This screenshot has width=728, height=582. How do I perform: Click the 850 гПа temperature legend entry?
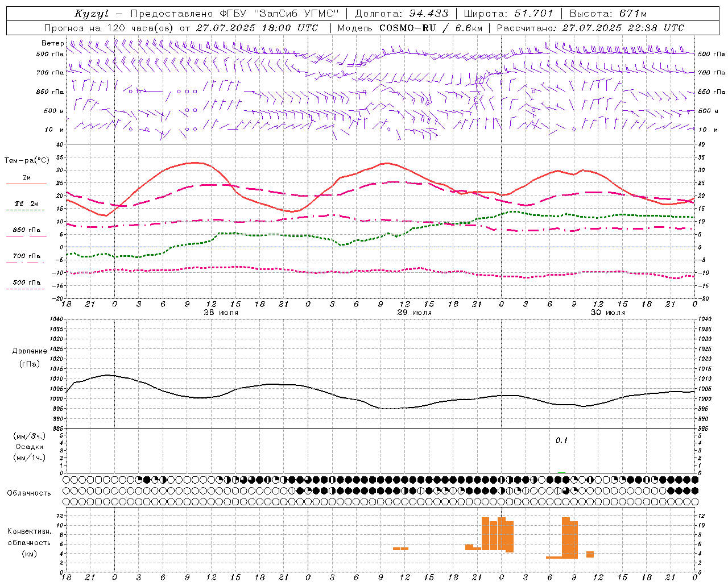click(27, 230)
